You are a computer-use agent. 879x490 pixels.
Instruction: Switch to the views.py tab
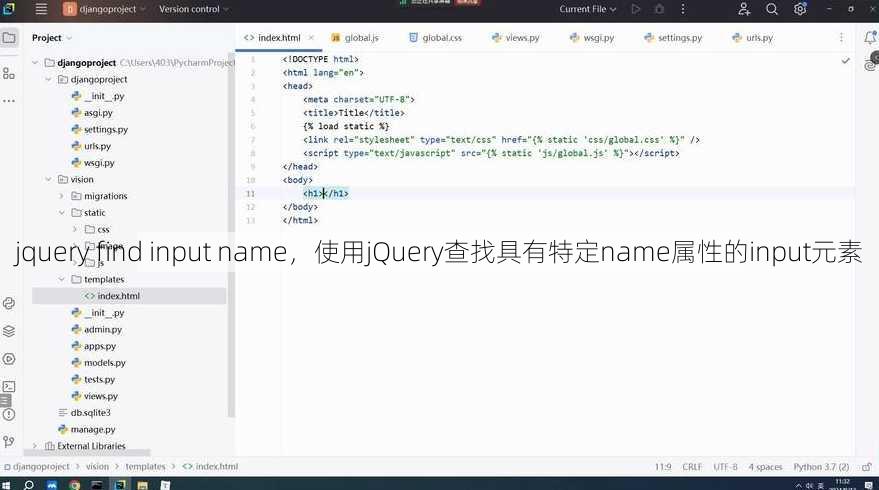[516, 38]
